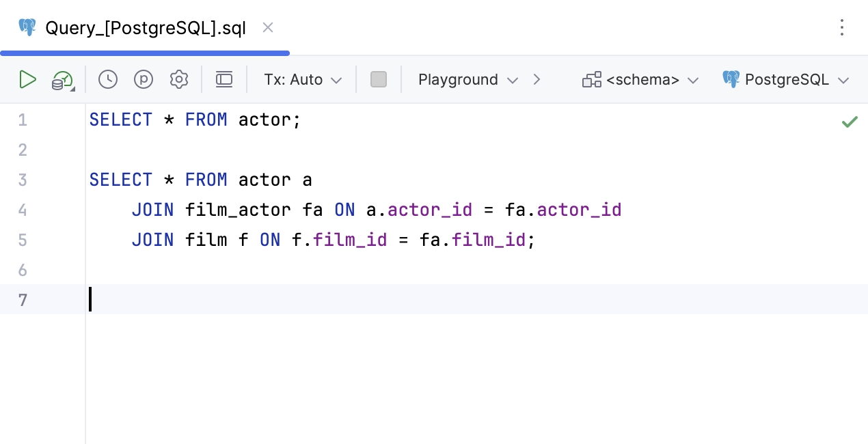
Task: Click the PostgreSQL elephant icon
Action: coord(731,79)
